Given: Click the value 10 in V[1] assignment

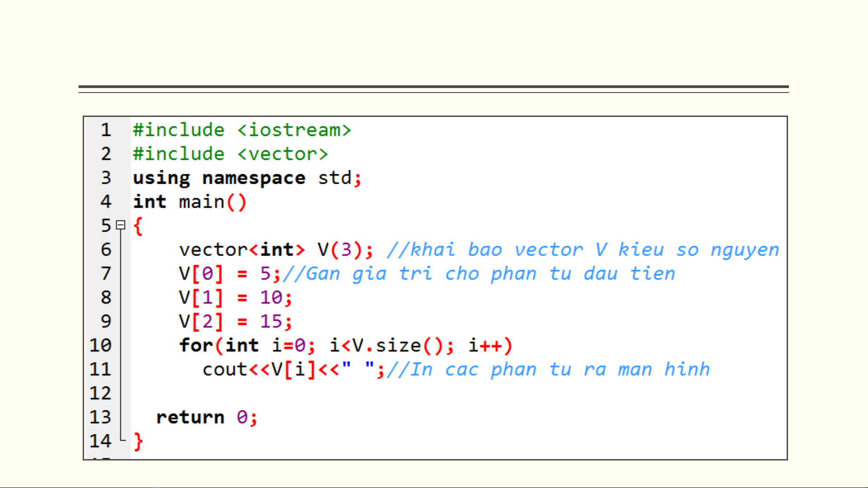Looking at the screenshot, I should point(271,297).
